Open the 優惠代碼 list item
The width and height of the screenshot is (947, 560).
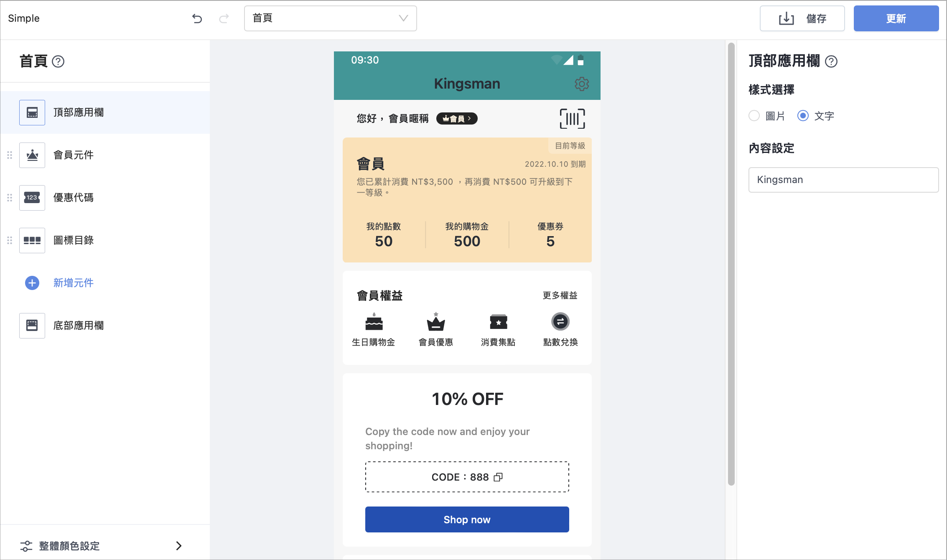(x=105, y=198)
